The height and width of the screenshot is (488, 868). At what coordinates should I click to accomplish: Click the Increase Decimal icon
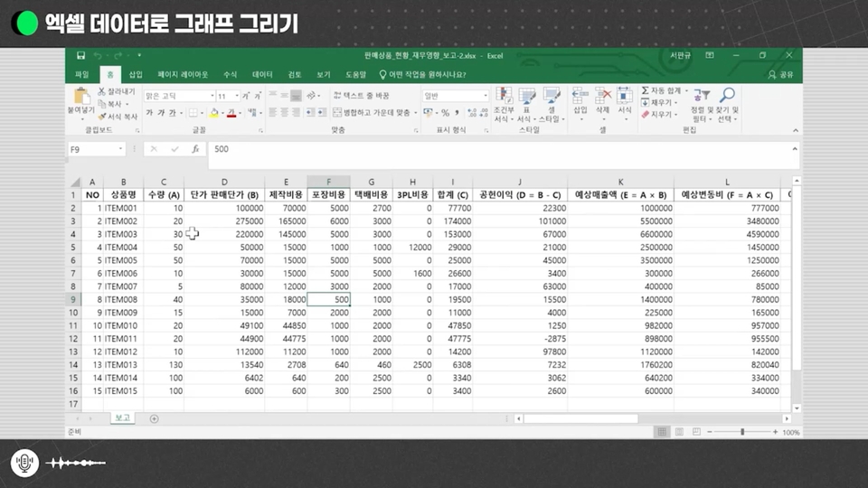(472, 112)
